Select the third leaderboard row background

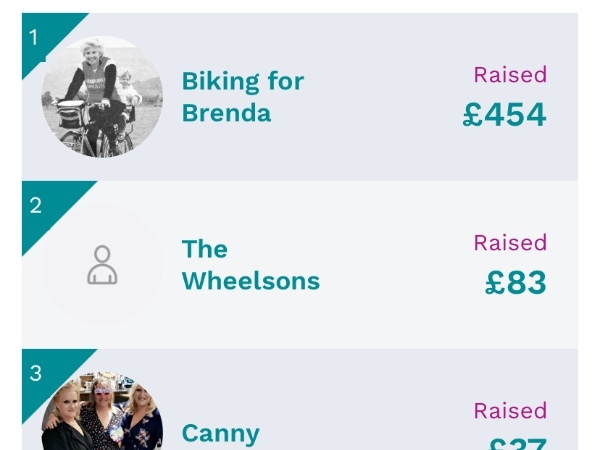pos(300,399)
